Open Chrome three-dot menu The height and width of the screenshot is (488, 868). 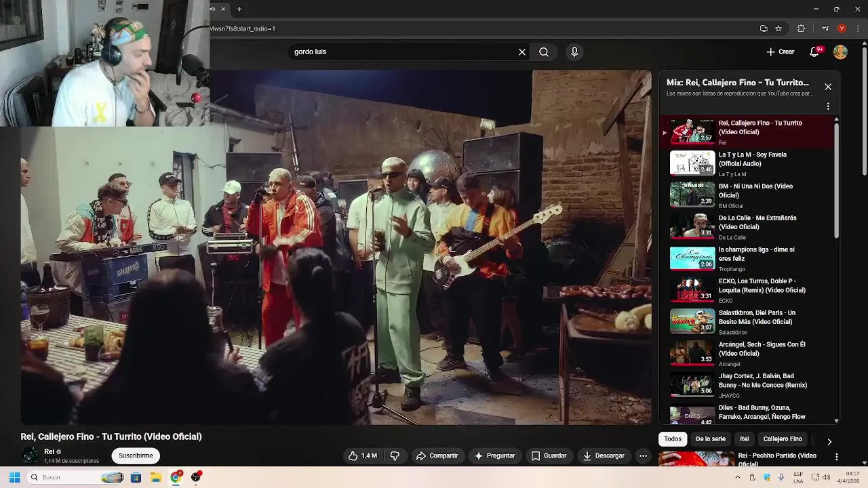point(856,28)
